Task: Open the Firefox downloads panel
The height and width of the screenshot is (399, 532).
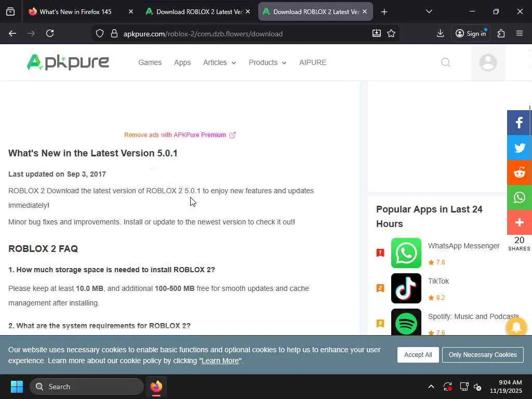Action: (440, 33)
